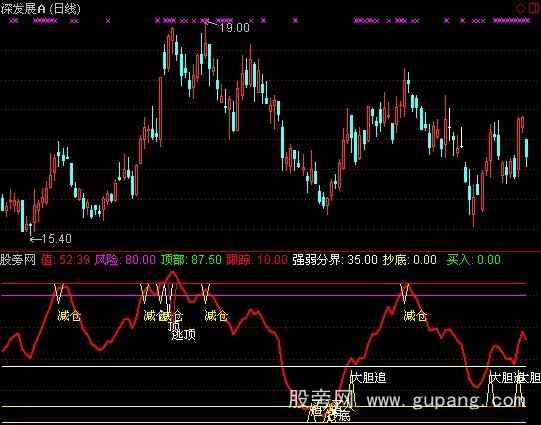Click the 股旁网 indicator name
This screenshot has height=425, width=541.
click(18, 259)
